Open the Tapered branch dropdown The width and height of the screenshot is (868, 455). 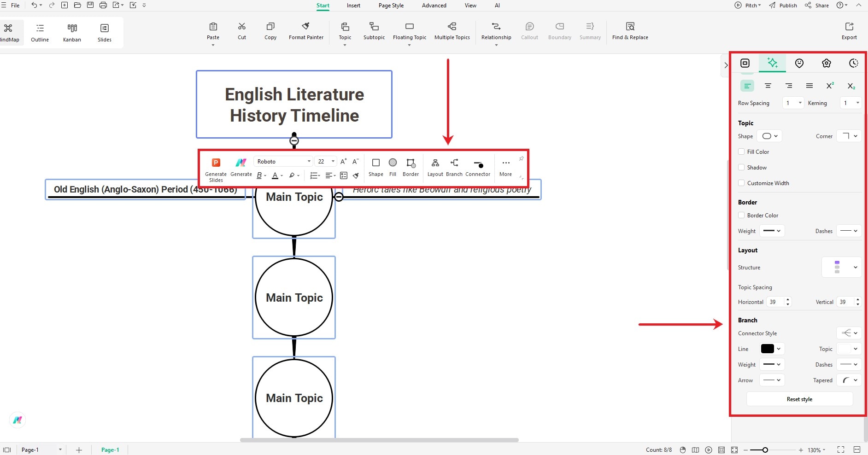(849, 380)
